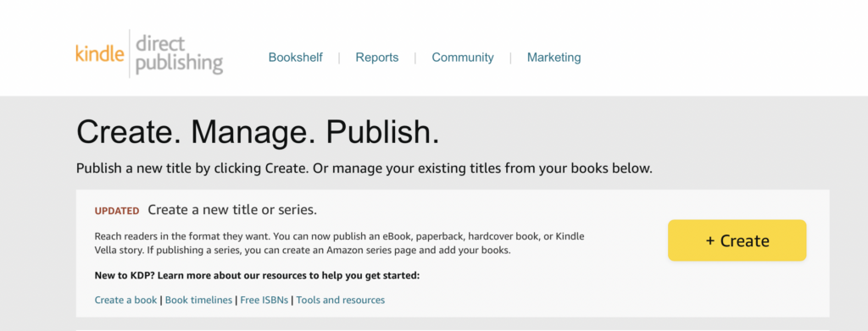Follow the "Book timelines" link
Viewport: 868px width, 331px height.
pyautogui.click(x=198, y=300)
